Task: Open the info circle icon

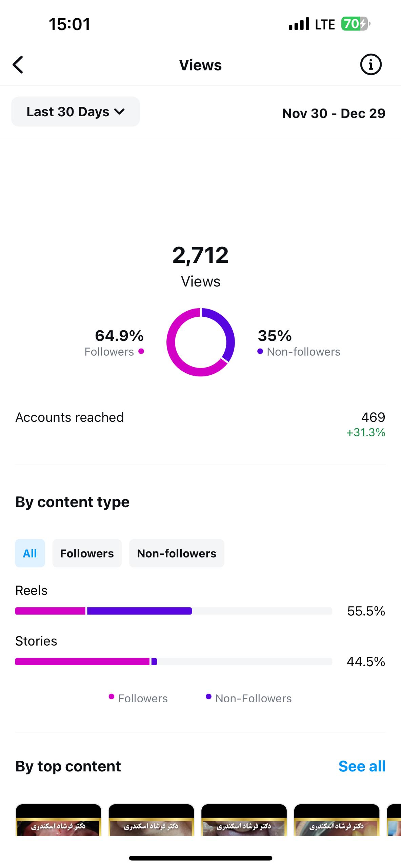Action: 370,64
